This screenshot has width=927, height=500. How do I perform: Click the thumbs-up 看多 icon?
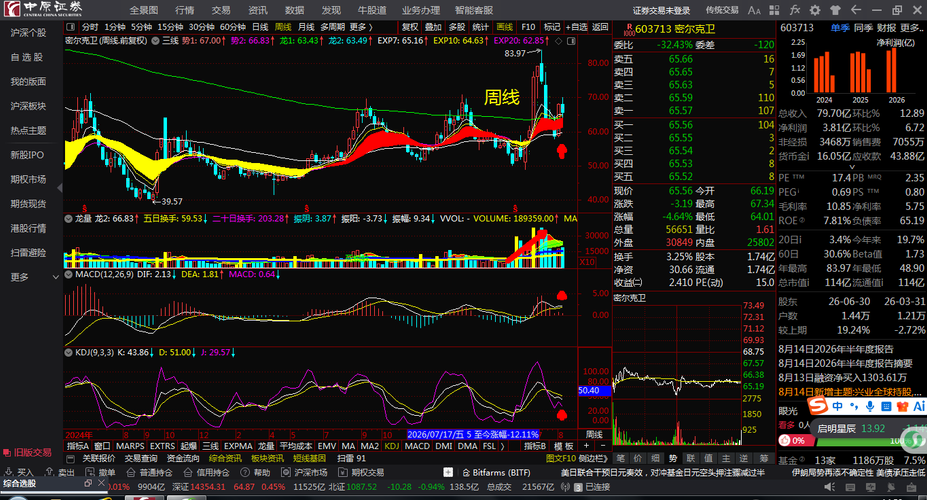784,440
